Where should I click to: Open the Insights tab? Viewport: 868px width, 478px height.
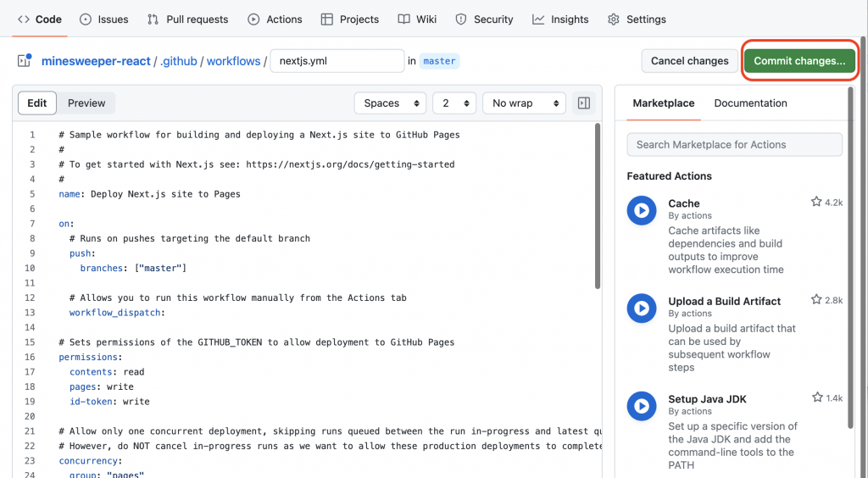coord(561,19)
